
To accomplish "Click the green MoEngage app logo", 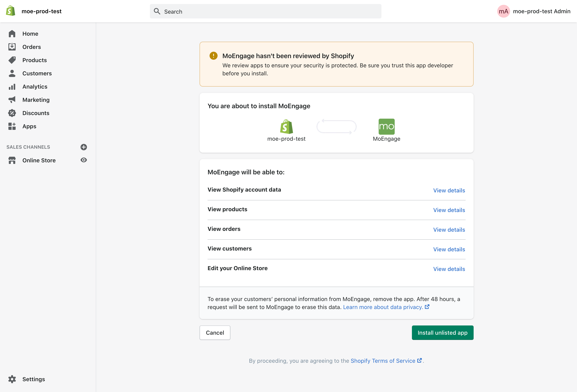I will [x=386, y=126].
